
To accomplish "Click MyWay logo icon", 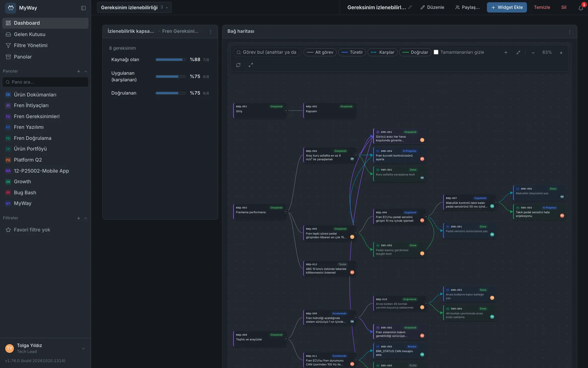I will click(11, 8).
